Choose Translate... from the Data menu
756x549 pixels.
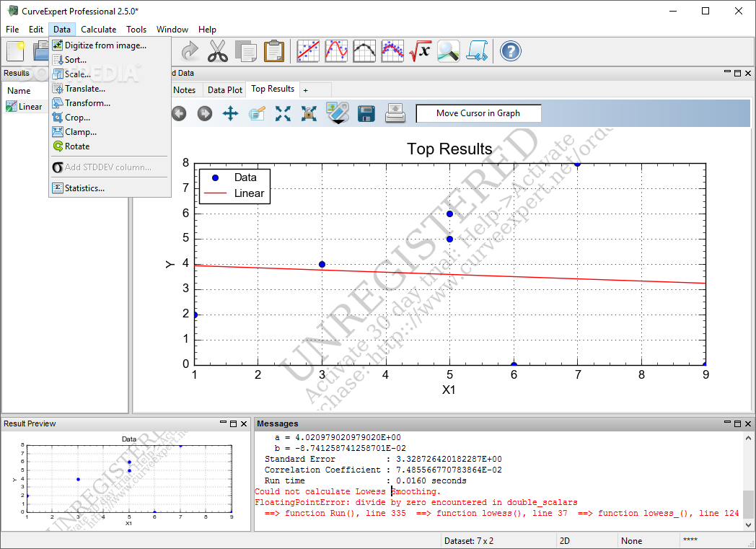click(110, 89)
